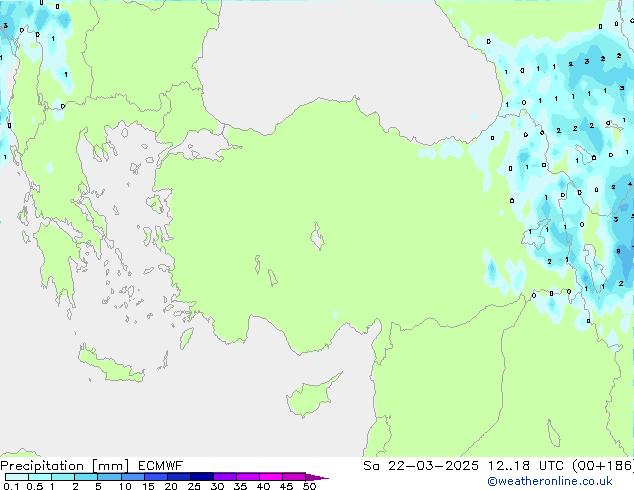Click the '0.1' legend value

11,486
